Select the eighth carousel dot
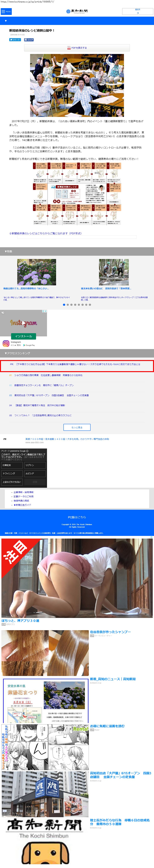 pos(90,305)
